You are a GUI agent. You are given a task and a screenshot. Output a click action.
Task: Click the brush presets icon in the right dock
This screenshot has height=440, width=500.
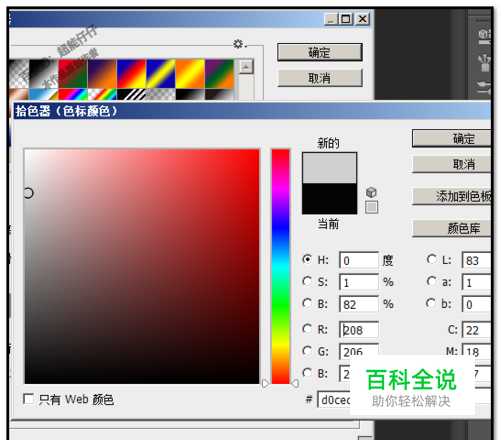pyautogui.click(x=485, y=62)
